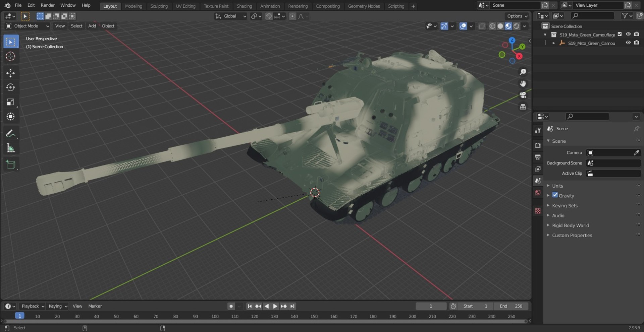Open the Playback dropdown
This screenshot has height=332, width=644.
pyautogui.click(x=33, y=306)
